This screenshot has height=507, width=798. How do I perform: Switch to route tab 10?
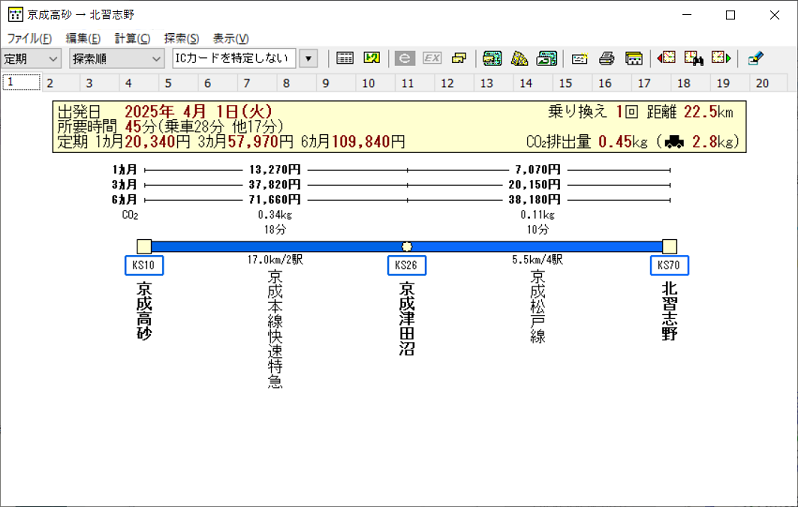tap(376, 83)
